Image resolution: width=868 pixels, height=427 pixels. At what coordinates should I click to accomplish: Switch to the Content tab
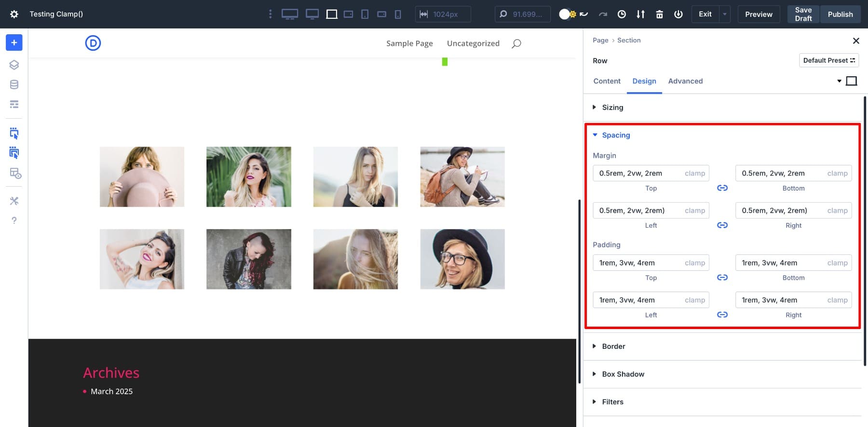click(x=607, y=81)
